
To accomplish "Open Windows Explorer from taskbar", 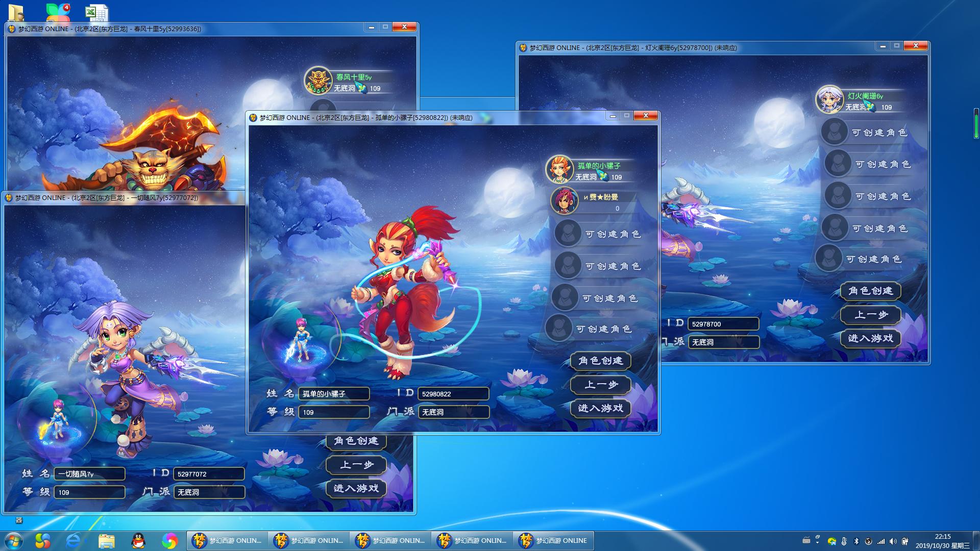I will point(106,540).
